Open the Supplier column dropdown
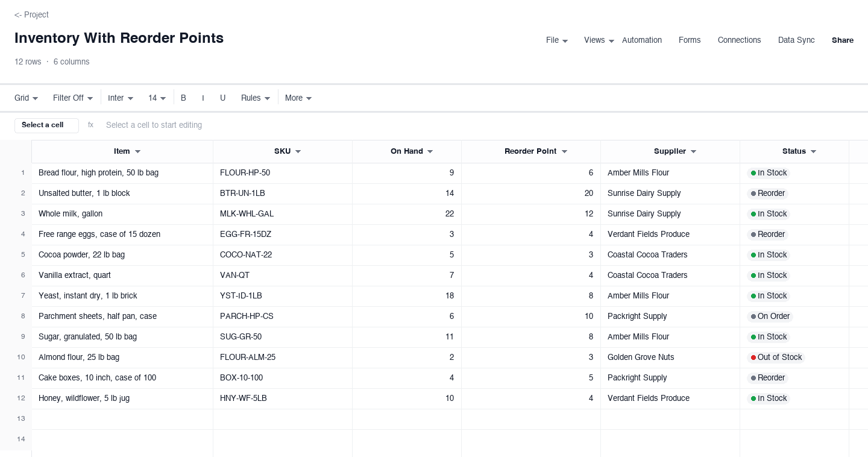Screen dimensions: 868x457 click(x=693, y=151)
